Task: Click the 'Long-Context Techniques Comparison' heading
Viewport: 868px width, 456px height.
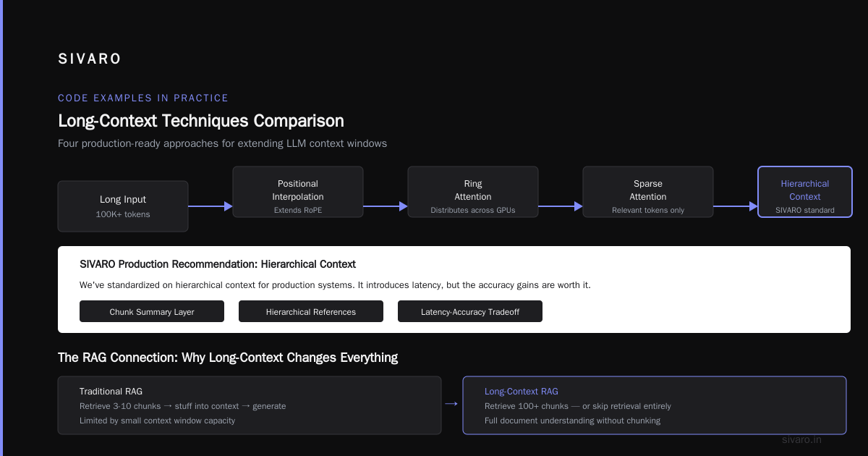Action: click(x=201, y=120)
